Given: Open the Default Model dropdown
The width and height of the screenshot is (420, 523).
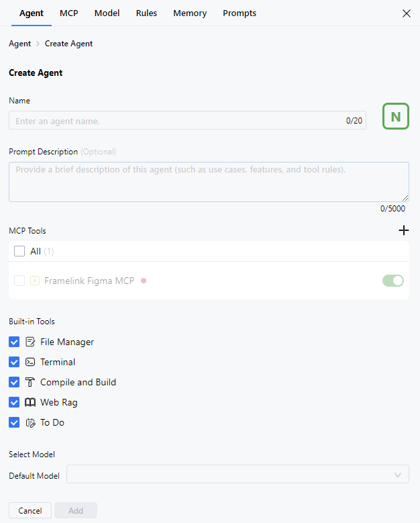Looking at the screenshot, I should point(238,474).
